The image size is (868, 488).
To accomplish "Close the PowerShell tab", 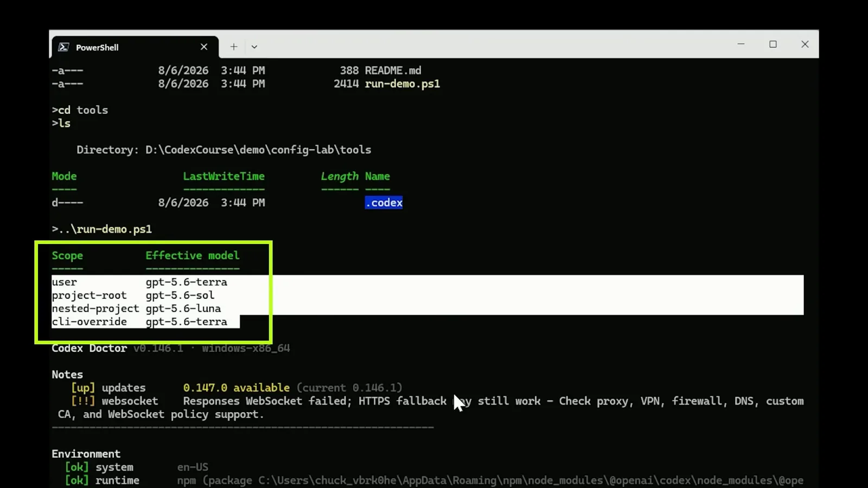I will pyautogui.click(x=204, y=47).
